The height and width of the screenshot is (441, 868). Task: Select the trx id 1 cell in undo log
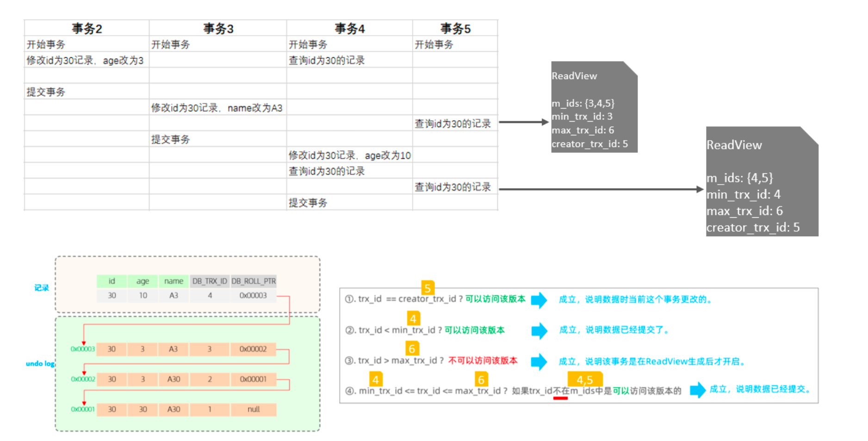[x=210, y=409]
